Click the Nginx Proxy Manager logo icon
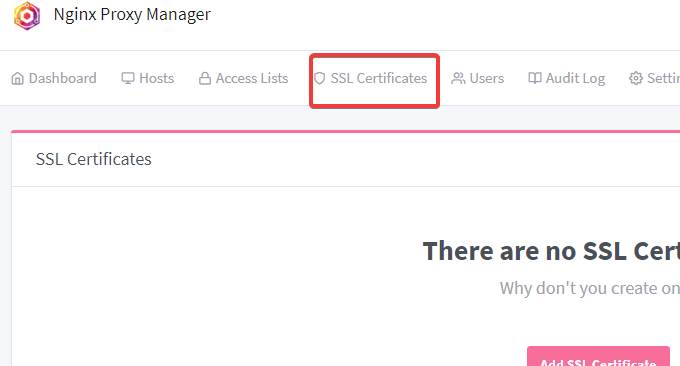 coord(27,16)
